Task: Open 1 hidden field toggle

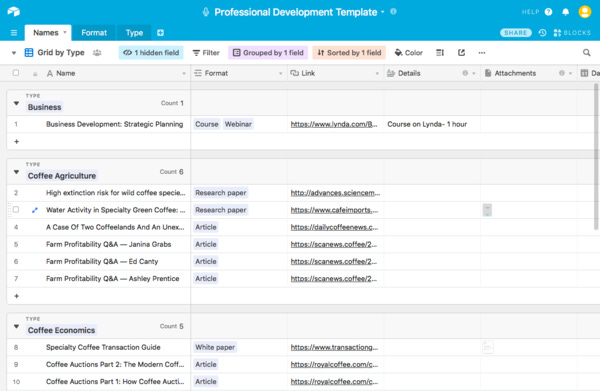Action: click(151, 53)
